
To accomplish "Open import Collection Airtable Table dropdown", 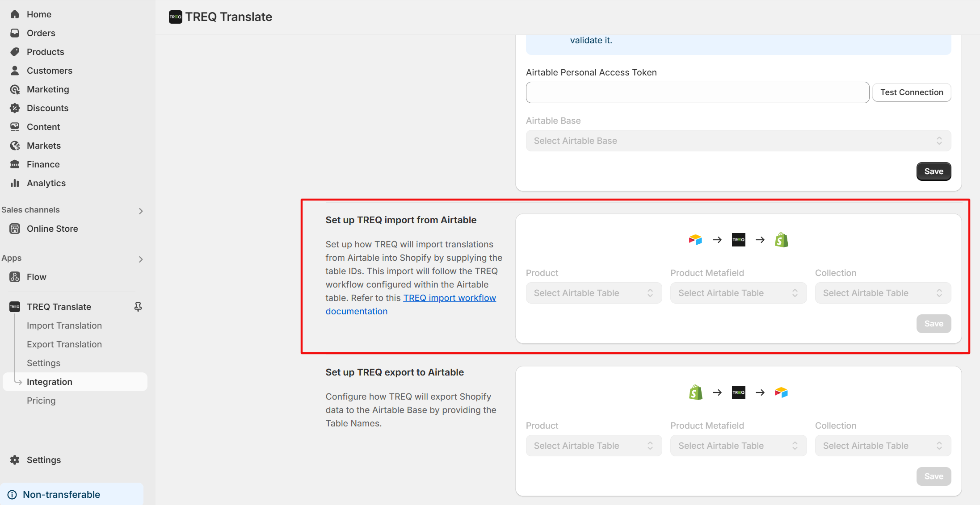I will [x=883, y=293].
